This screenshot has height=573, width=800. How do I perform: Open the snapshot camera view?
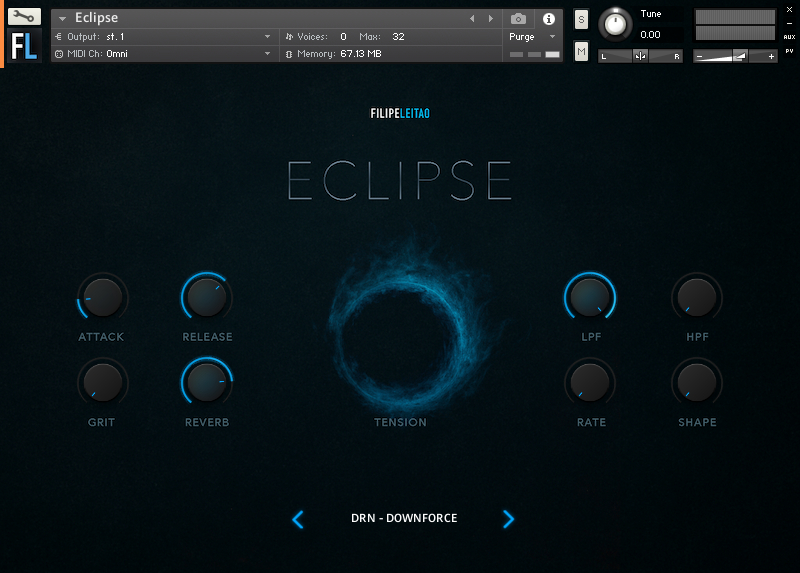tap(518, 19)
